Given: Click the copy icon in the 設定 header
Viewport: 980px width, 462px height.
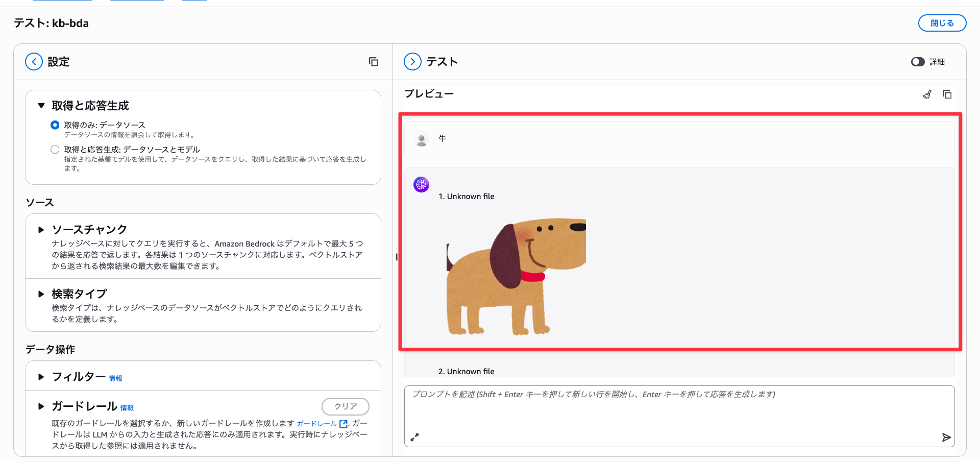Looking at the screenshot, I should click(373, 62).
